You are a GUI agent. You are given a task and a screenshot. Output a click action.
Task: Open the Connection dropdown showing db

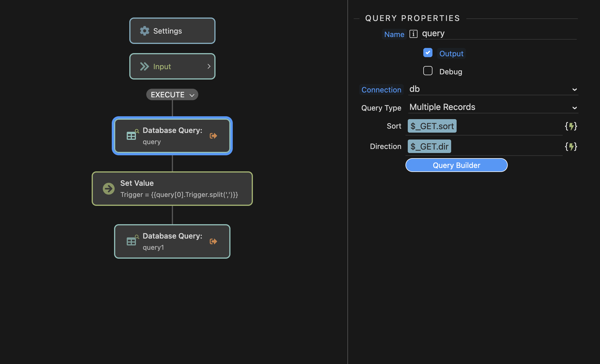click(x=493, y=89)
